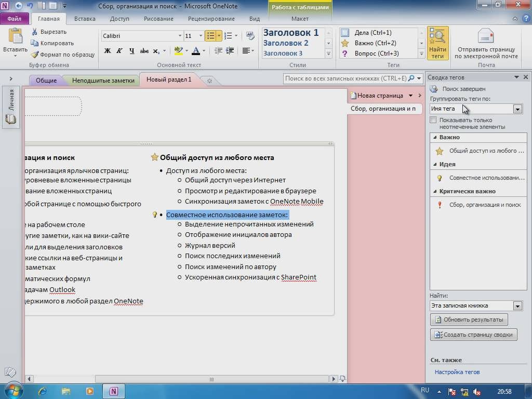Open Internet Explorer from the taskbar
The image size is (532, 399).
[x=43, y=391]
